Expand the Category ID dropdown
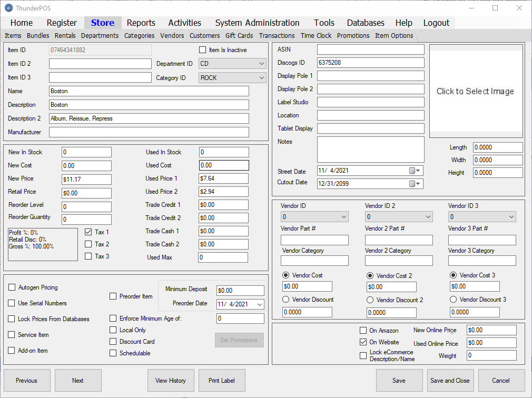The height and width of the screenshot is (398, 532). (x=262, y=77)
